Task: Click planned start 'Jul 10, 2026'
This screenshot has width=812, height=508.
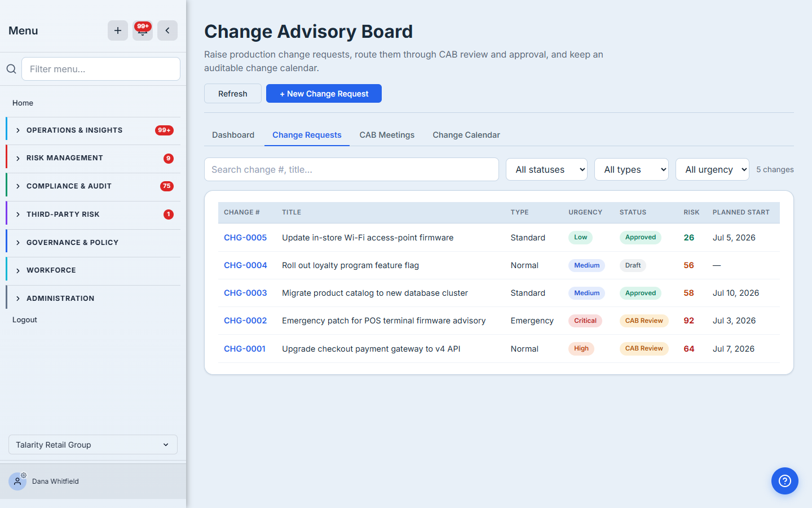Action: (x=736, y=293)
